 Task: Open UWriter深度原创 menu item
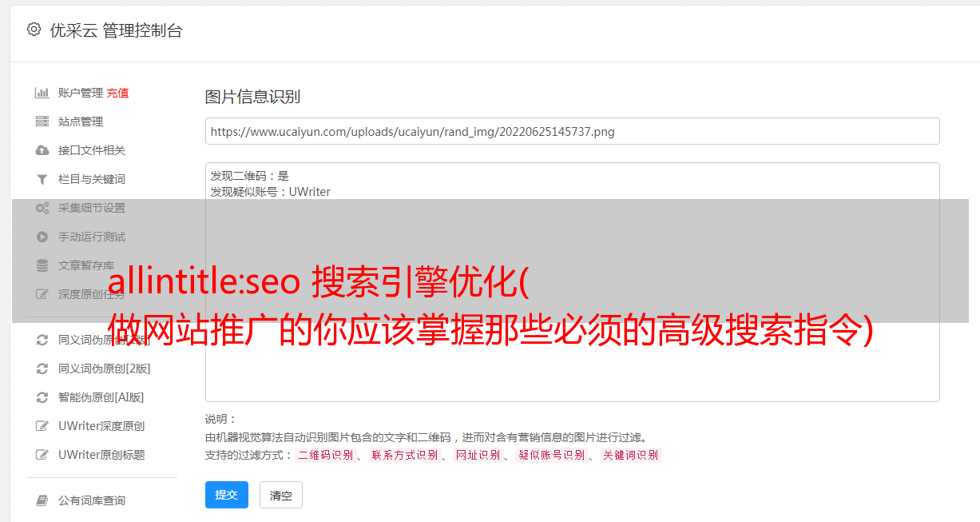pos(101,426)
